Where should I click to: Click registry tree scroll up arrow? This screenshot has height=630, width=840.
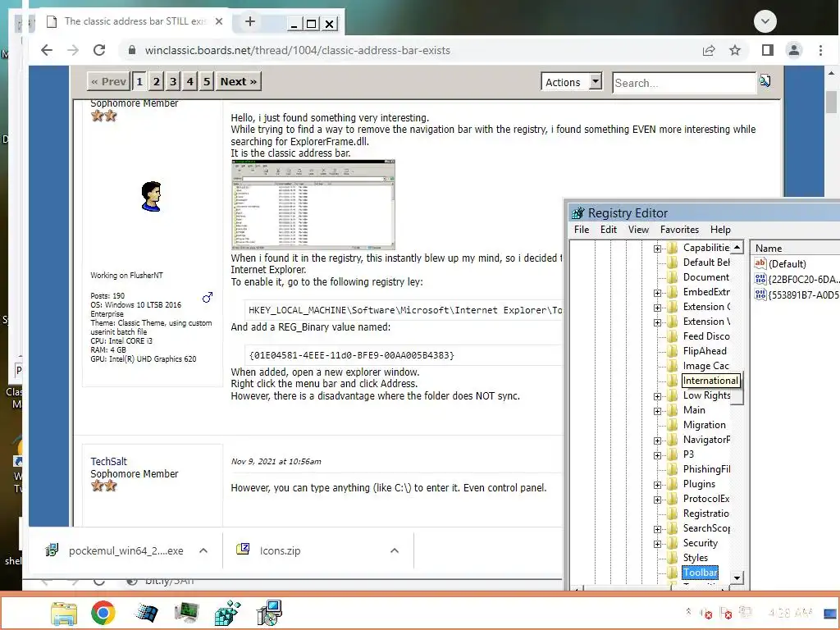737,247
